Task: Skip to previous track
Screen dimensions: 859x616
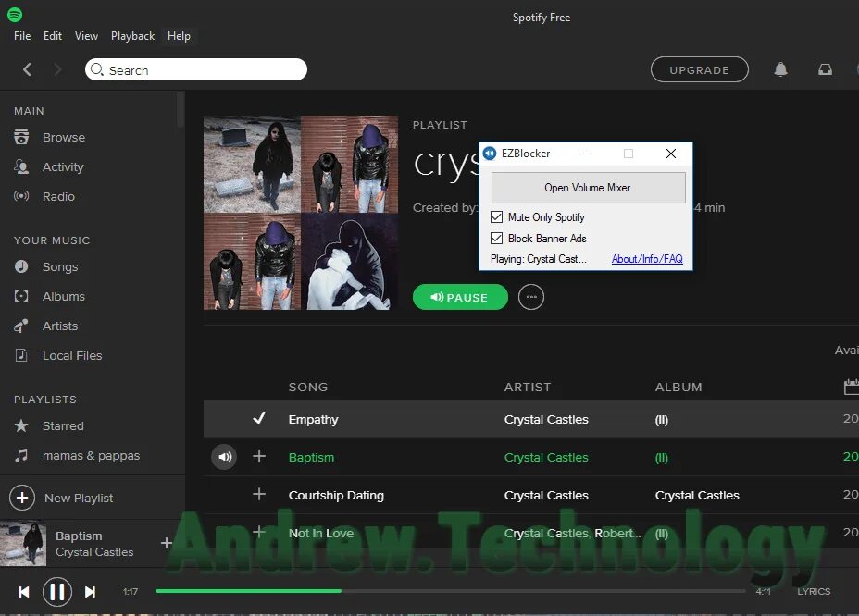Action: tap(24, 592)
